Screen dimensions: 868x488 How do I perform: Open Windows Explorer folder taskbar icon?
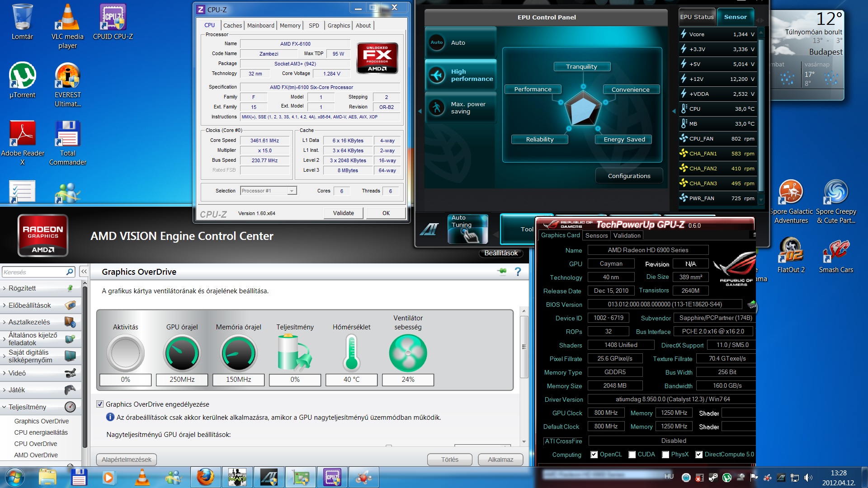tap(47, 477)
